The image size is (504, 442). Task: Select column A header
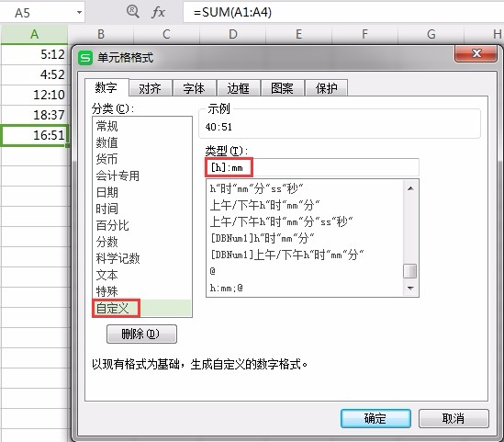point(34,34)
